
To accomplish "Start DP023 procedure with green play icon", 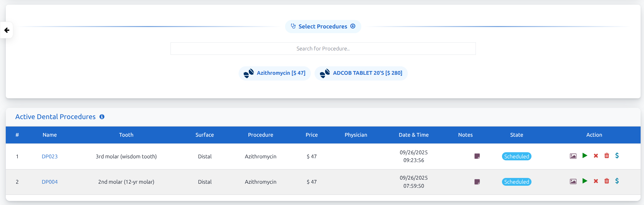I will (x=585, y=156).
